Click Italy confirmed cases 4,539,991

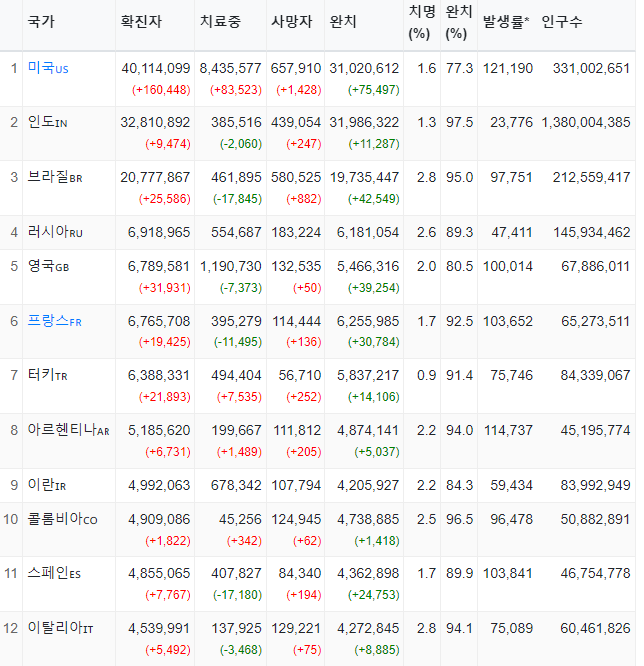159,628
